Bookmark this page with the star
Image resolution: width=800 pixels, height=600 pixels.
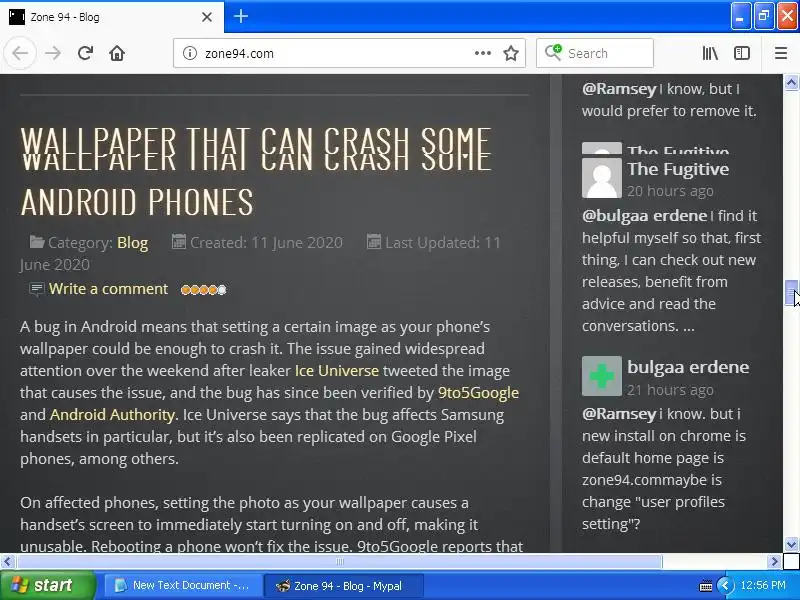click(x=511, y=53)
